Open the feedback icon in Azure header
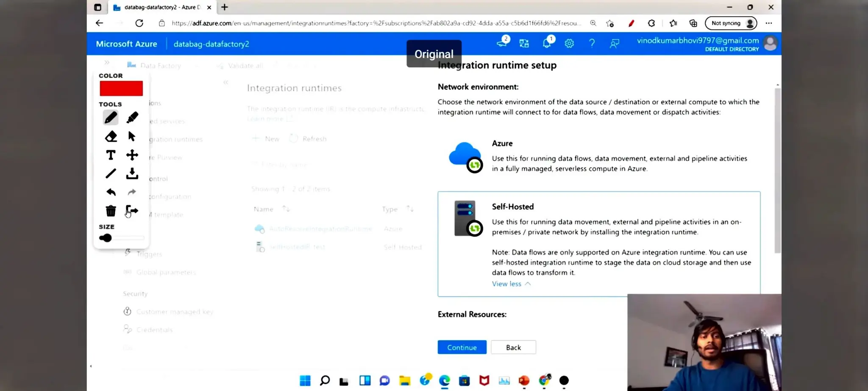 [x=614, y=43]
